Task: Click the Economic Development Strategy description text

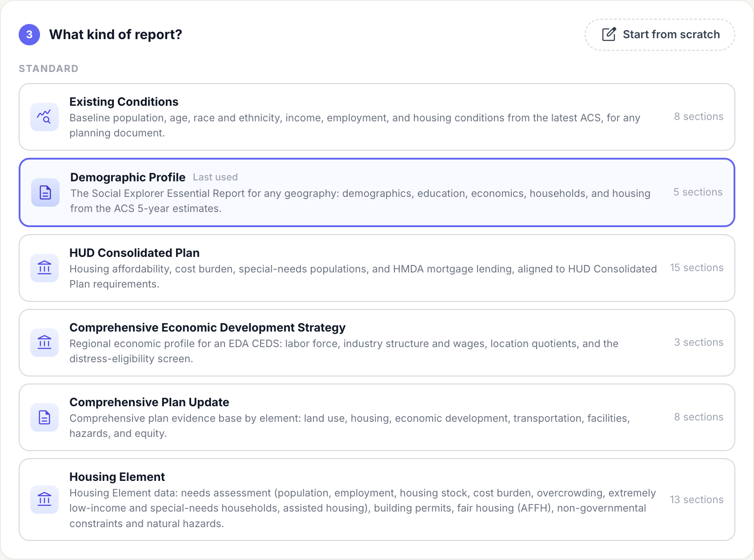Action: pos(344,351)
